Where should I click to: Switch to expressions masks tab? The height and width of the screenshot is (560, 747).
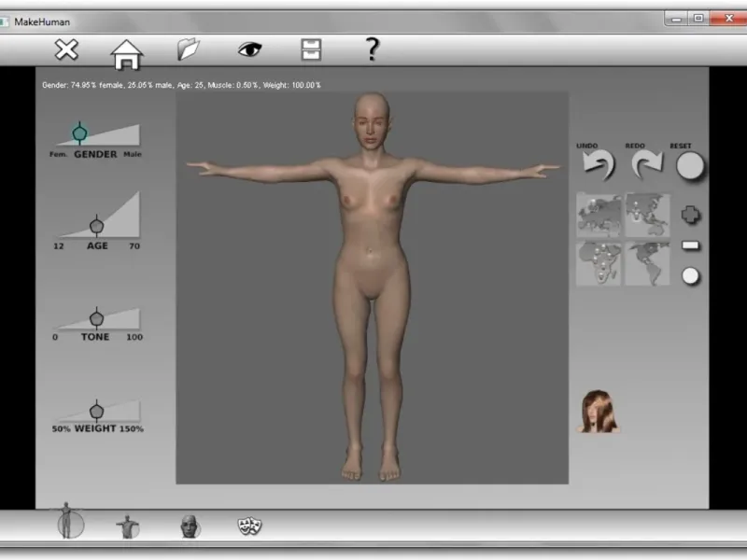[x=249, y=526]
